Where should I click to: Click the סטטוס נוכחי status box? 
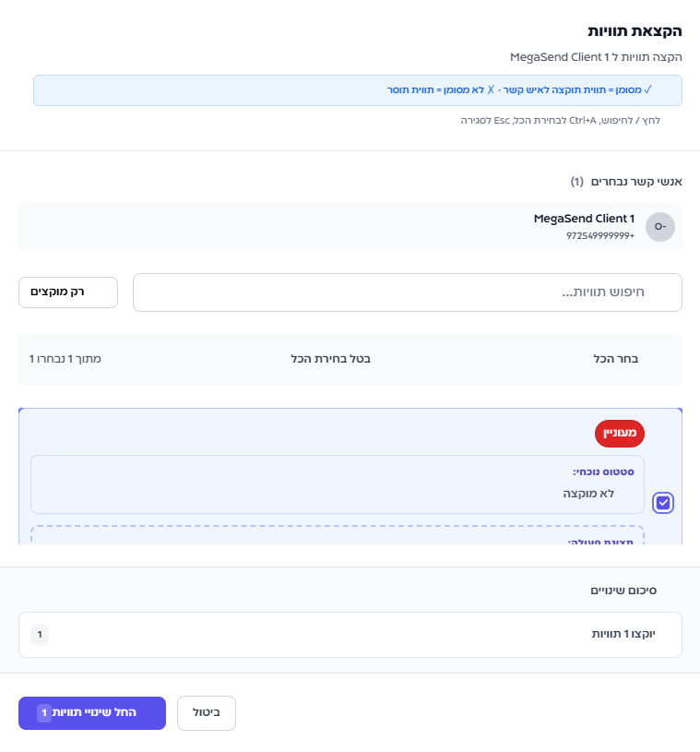point(337,484)
